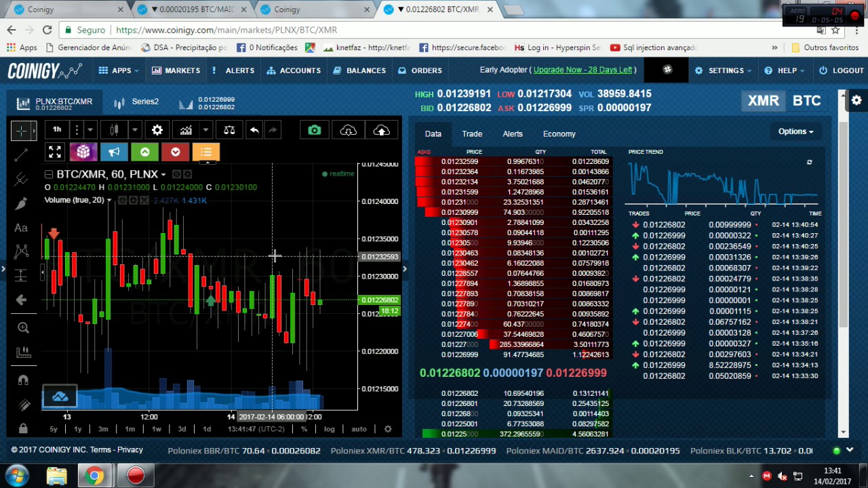Open the Options dropdown
Image resolution: width=868 pixels, height=488 pixels.
[x=795, y=131]
